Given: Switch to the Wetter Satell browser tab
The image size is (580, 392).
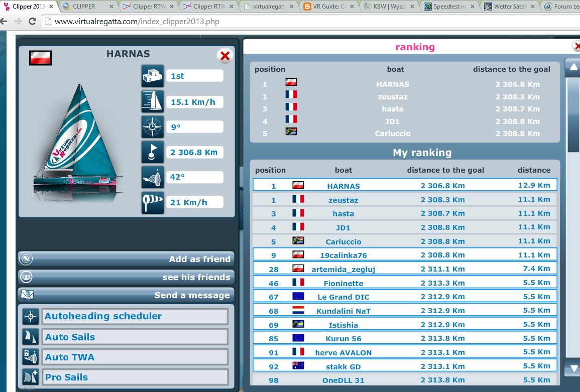Looking at the screenshot, I should click(x=509, y=7).
